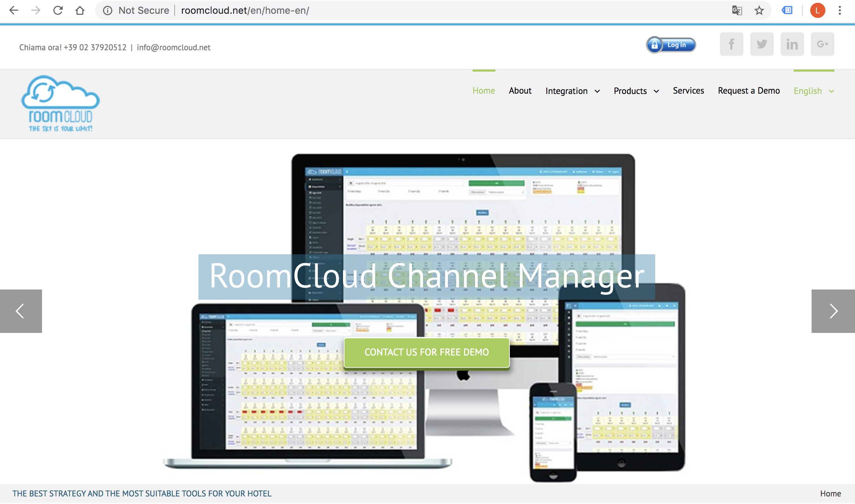The image size is (855, 504).
Task: Expand the Integration dropdown chevron
Action: pos(597,91)
